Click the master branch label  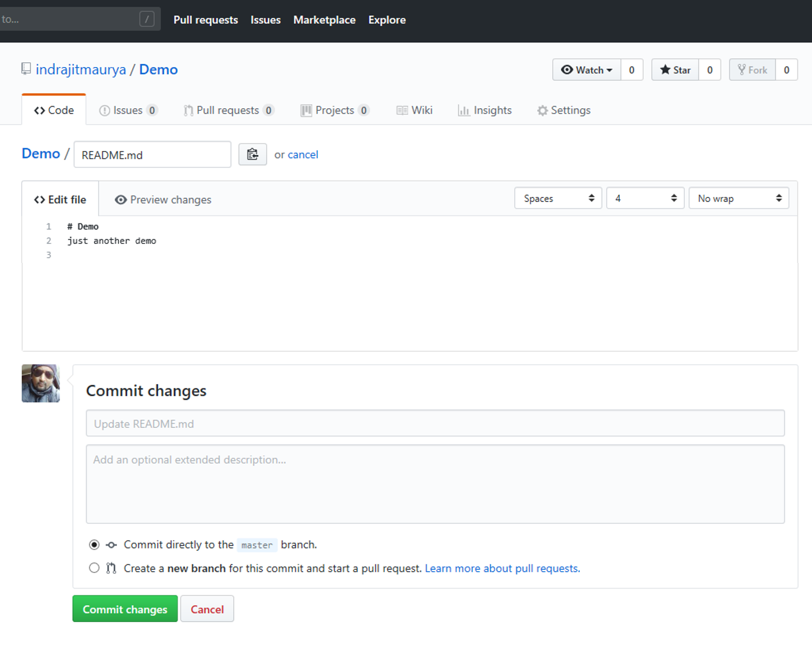(x=257, y=545)
